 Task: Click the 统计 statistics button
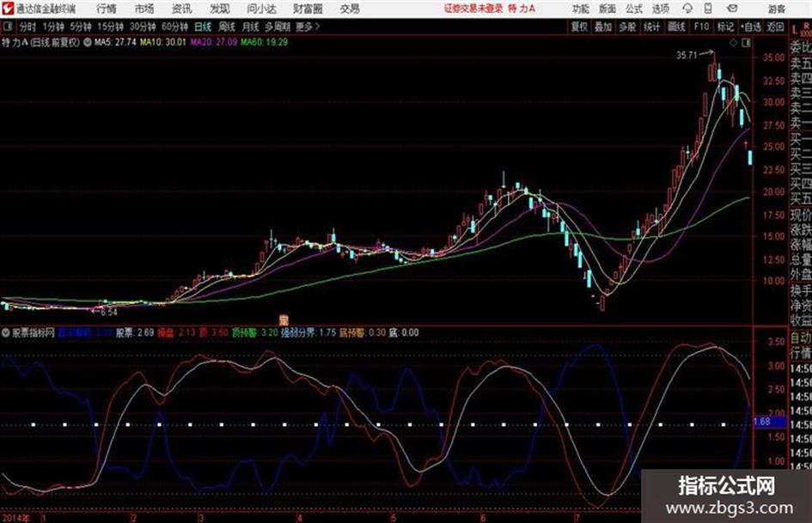point(651,27)
